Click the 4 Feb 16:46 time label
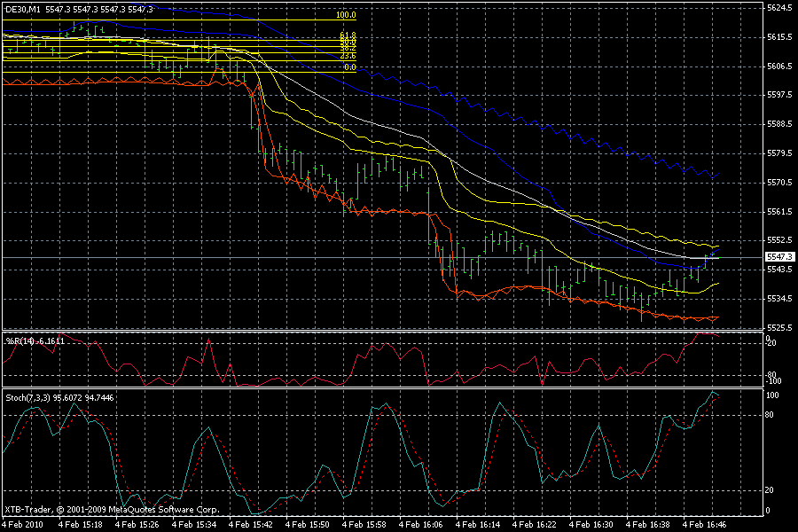The height and width of the screenshot is (532, 798). coord(704,524)
